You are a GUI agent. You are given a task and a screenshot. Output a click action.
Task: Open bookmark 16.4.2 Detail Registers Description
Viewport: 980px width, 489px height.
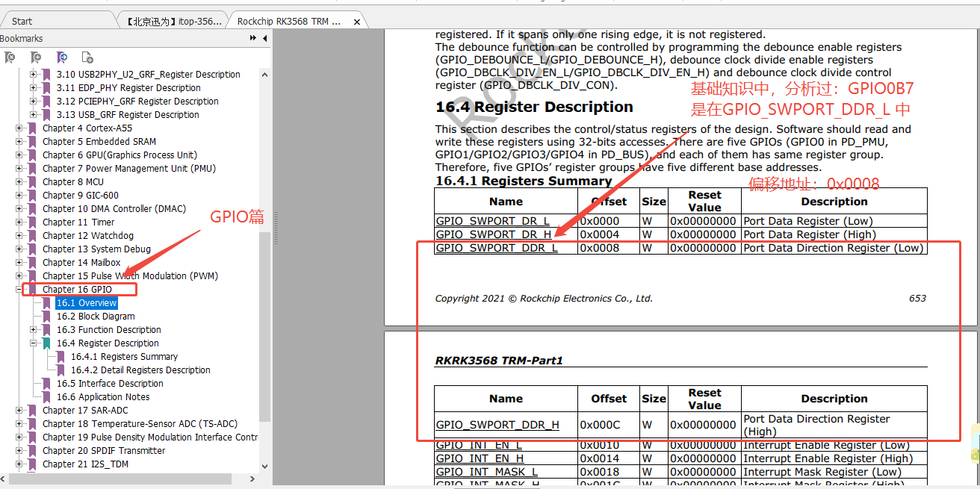click(x=140, y=370)
